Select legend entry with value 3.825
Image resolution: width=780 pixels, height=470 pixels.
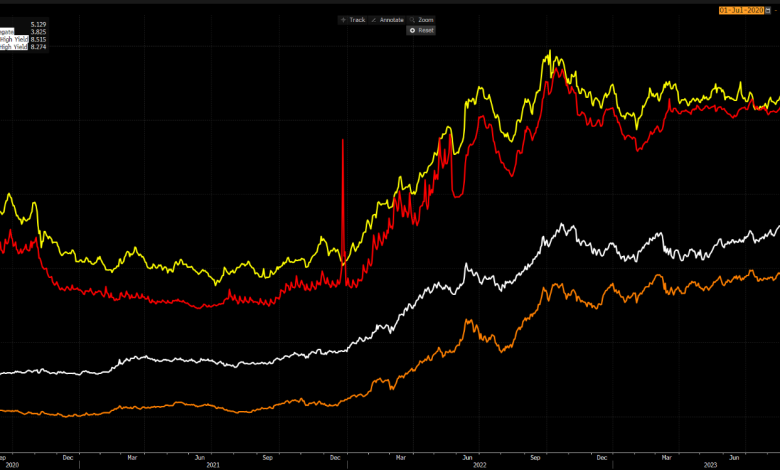[17, 31]
